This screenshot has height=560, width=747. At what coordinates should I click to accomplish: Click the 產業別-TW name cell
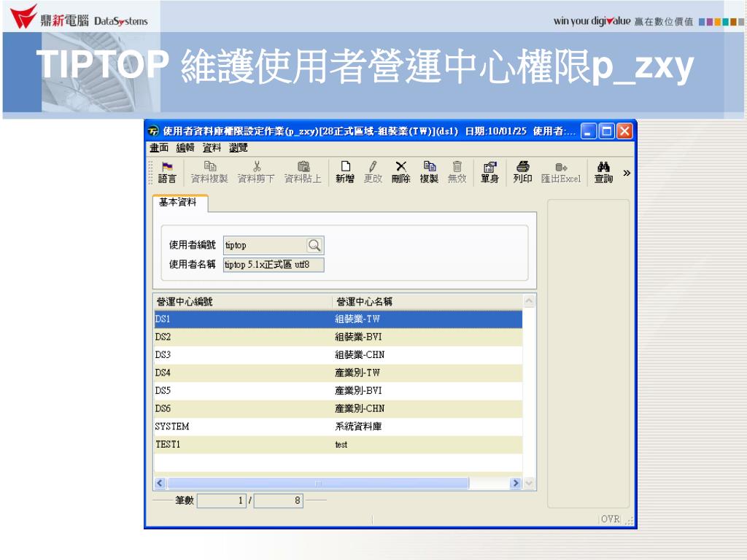357,373
